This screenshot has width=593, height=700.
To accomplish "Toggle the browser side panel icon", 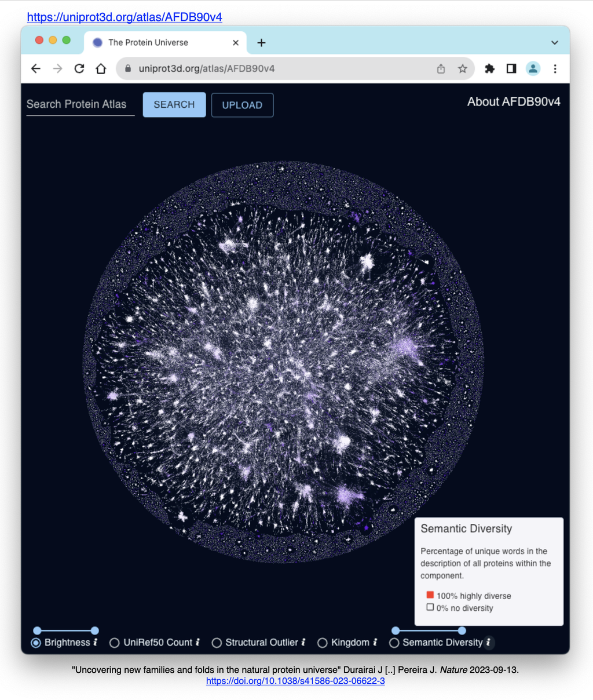I will click(x=511, y=68).
